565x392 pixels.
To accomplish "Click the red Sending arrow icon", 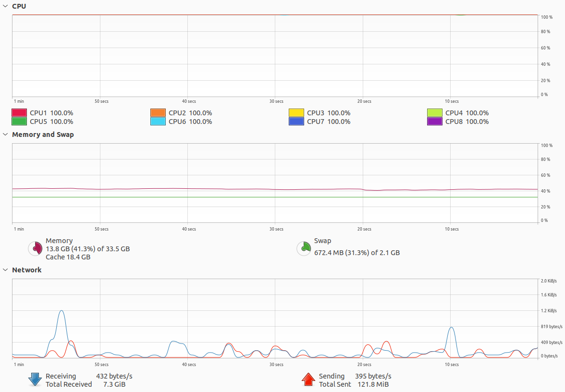I will click(308, 380).
